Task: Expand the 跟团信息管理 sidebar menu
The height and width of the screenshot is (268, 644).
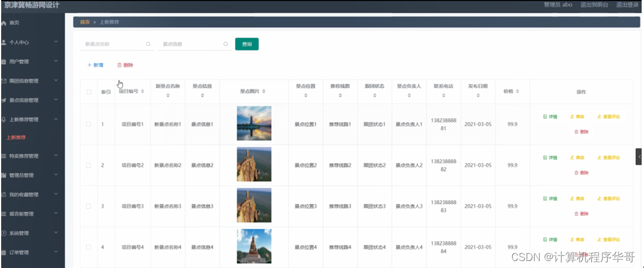Action: tap(32, 81)
